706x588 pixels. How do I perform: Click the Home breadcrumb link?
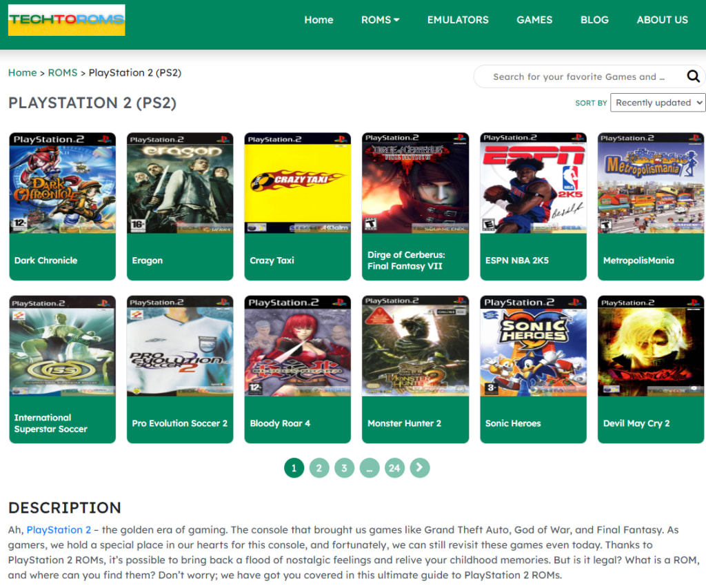pos(23,72)
